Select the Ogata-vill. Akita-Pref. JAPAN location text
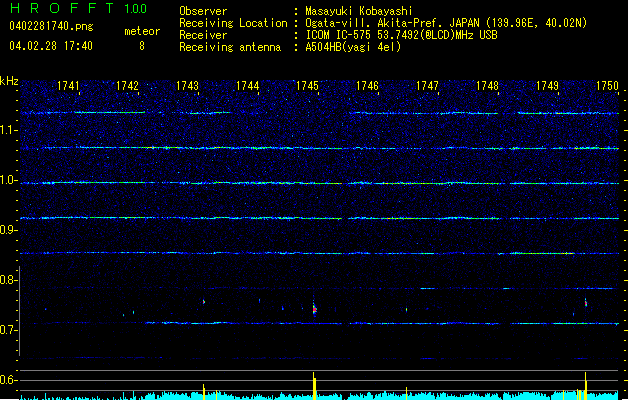629x400 pixels. [446, 23]
